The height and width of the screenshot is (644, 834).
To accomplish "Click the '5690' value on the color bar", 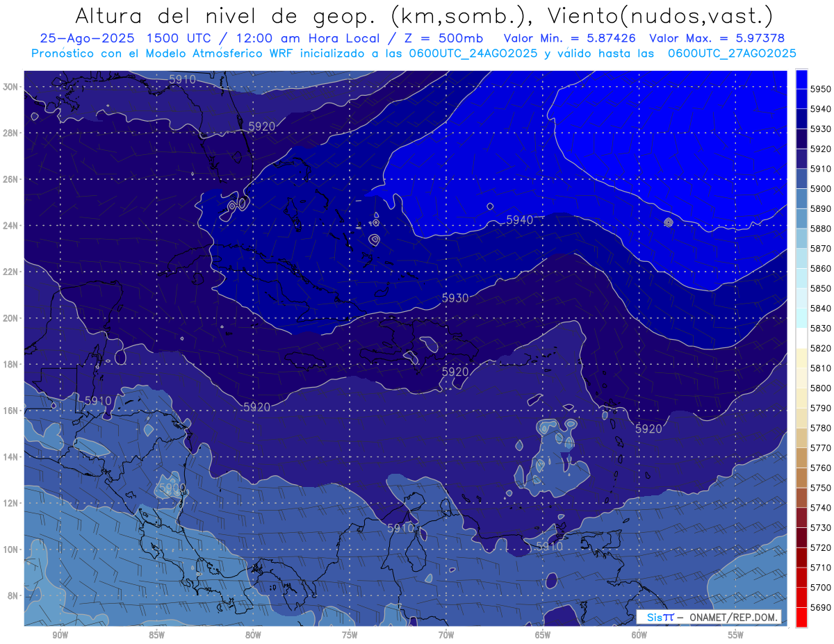I will click(820, 608).
